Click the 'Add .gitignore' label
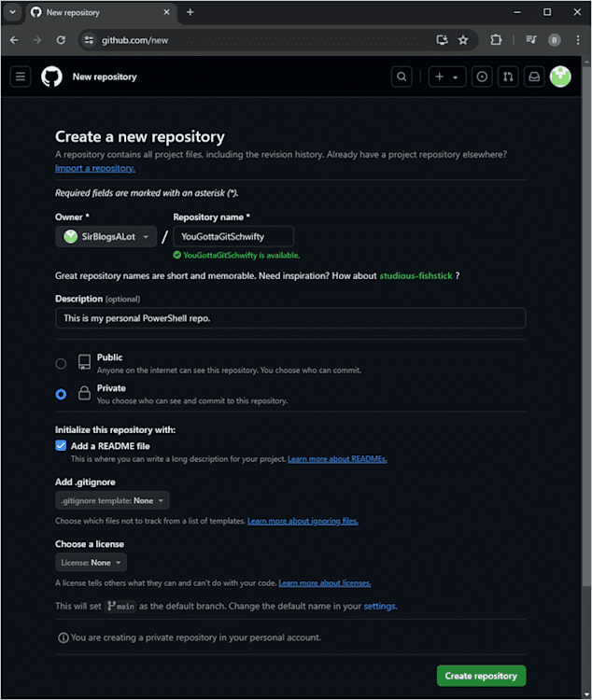Image resolution: width=592 pixels, height=700 pixels. 85,483
